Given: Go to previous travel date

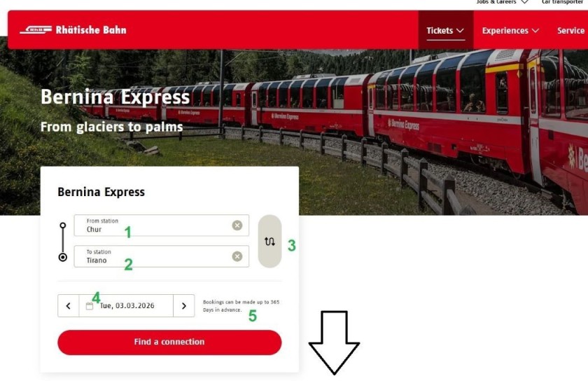Looking at the screenshot, I should [x=69, y=306].
